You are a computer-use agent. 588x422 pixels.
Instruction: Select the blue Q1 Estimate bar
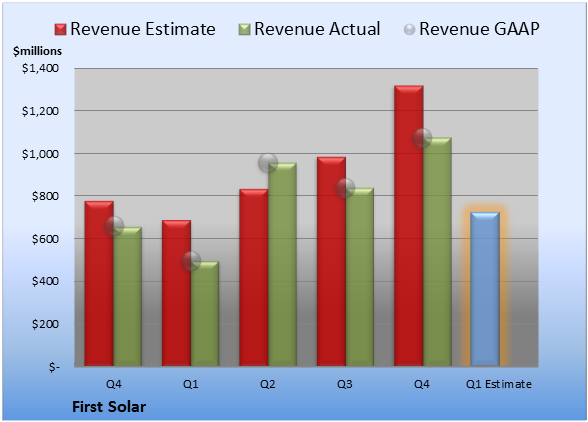pos(485,289)
